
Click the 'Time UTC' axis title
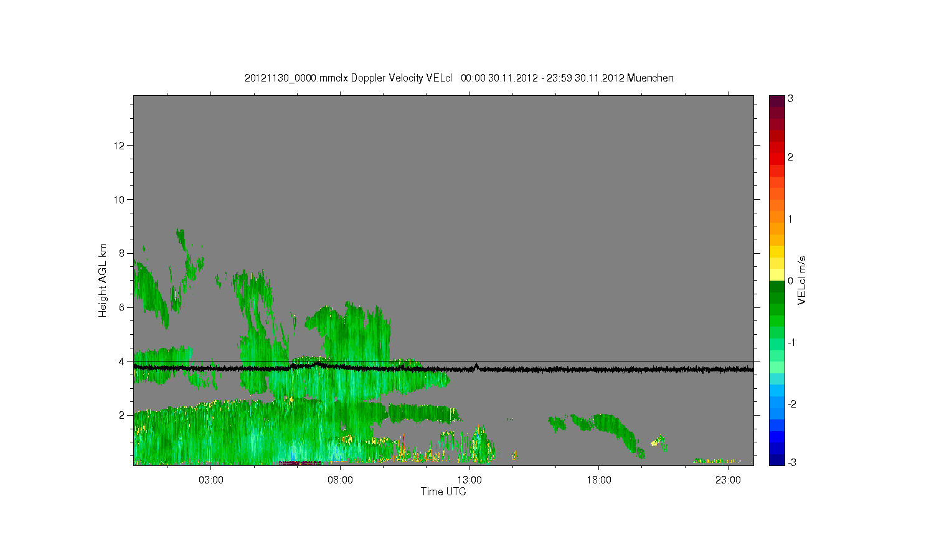click(443, 492)
